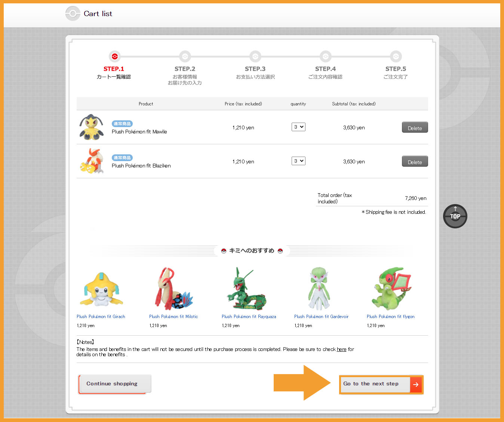The height and width of the screenshot is (422, 504).
Task: Click Continue shopping button
Action: (x=115, y=384)
